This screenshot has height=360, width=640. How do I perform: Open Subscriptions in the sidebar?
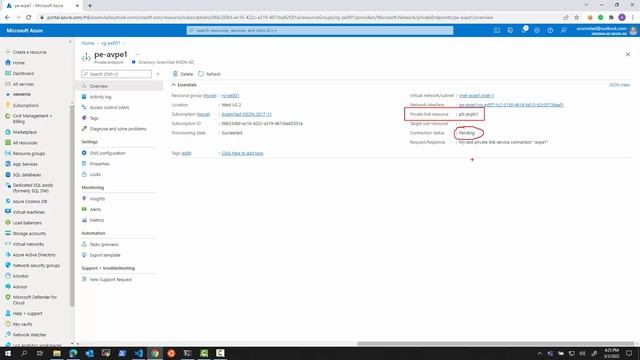25,105
